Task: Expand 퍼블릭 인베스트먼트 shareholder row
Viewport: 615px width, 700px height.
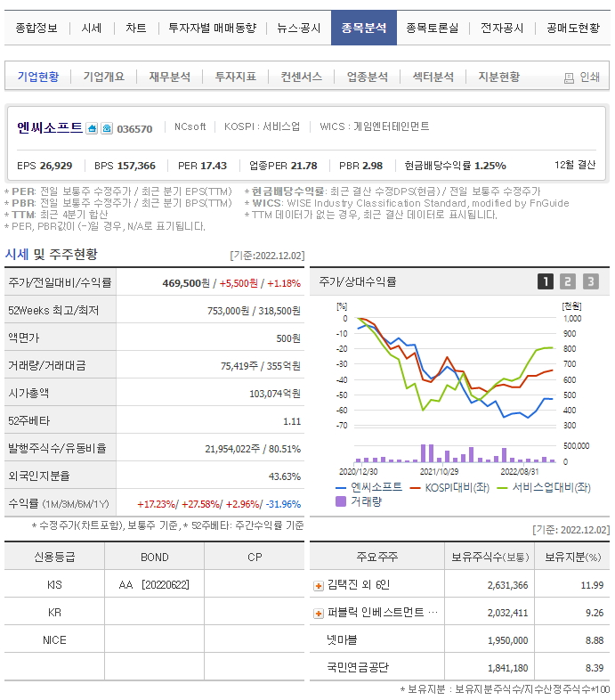Action: 319,614
